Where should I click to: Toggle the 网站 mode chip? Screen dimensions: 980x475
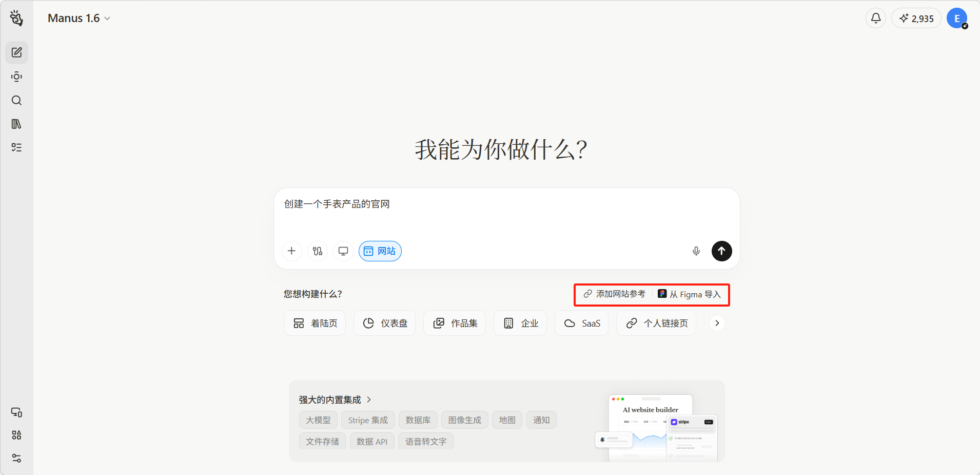(x=380, y=251)
